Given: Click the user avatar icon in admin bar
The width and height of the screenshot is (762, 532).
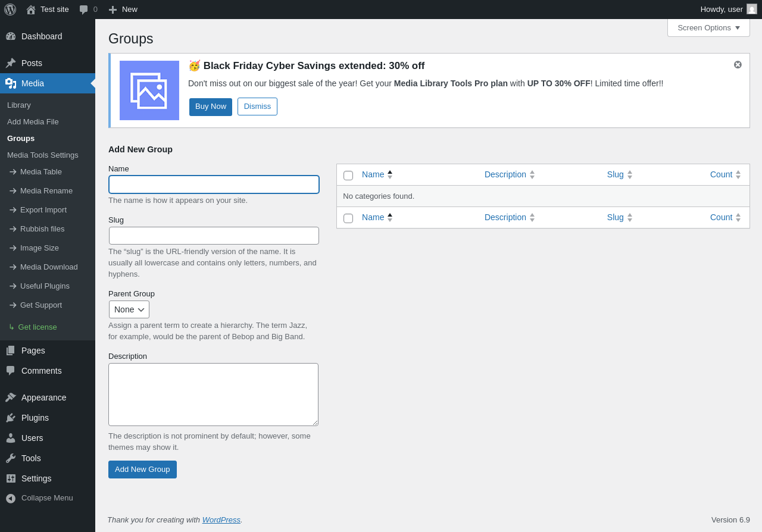Looking at the screenshot, I should 752,9.
